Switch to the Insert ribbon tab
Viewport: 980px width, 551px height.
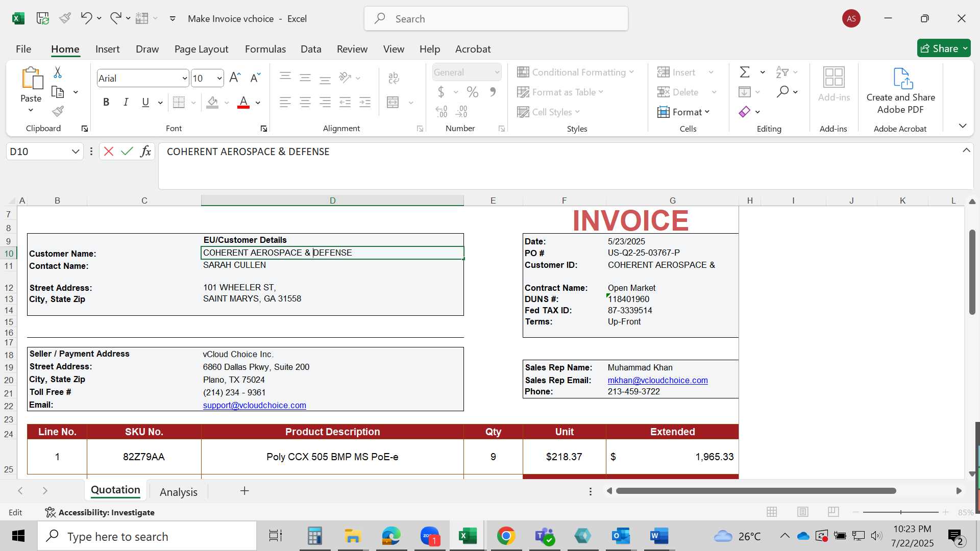pyautogui.click(x=108, y=49)
